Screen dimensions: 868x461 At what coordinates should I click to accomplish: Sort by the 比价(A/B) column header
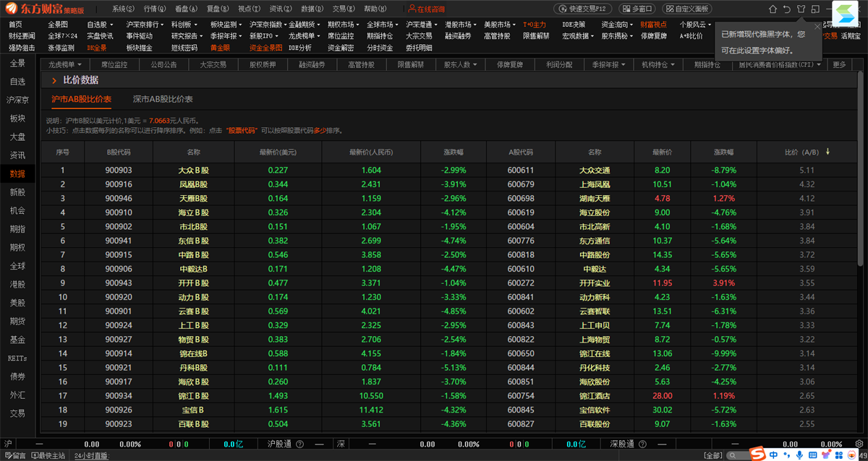click(x=807, y=152)
